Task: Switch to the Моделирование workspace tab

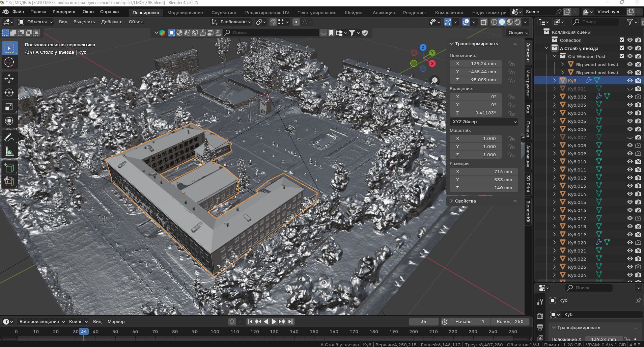Action: pos(185,12)
